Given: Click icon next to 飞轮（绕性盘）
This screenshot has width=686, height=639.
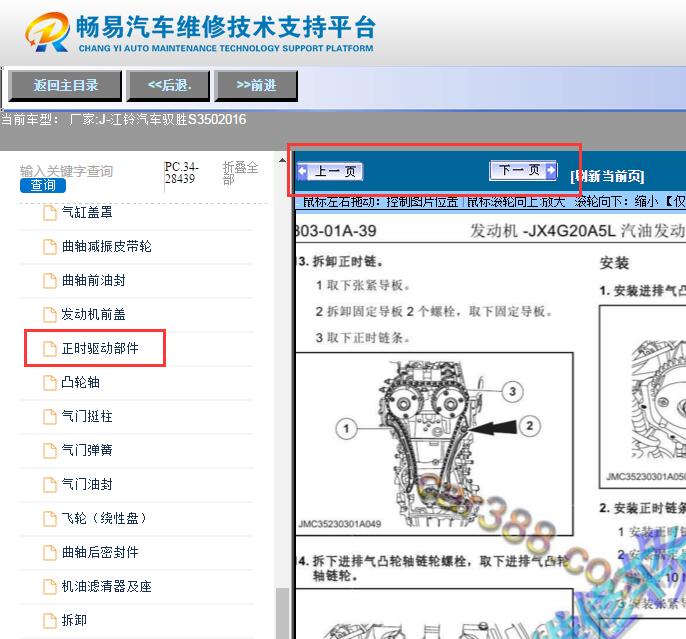Looking at the screenshot, I should pos(50,518).
